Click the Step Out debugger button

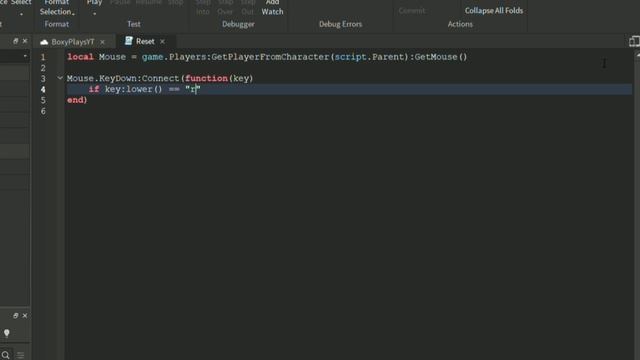(x=247, y=8)
